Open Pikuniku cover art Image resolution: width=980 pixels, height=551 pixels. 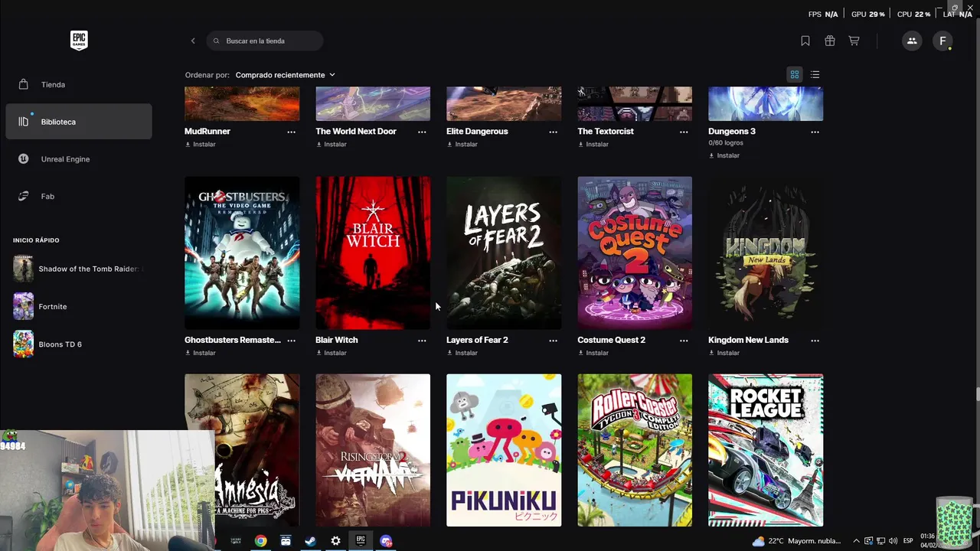(x=504, y=450)
